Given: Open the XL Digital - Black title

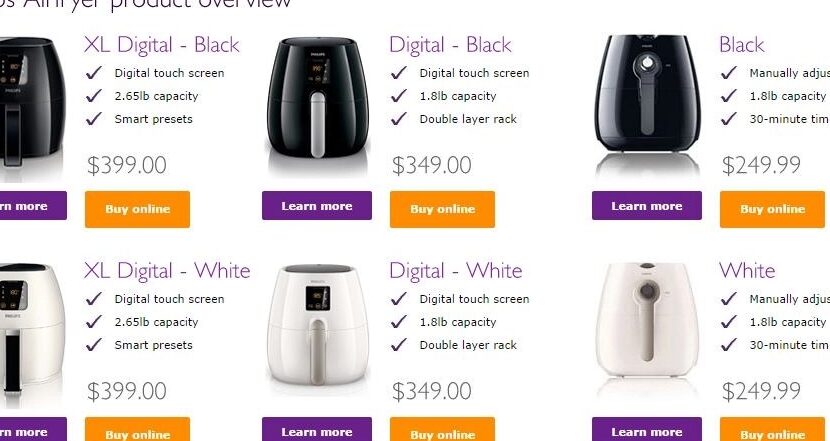Looking at the screenshot, I should (x=161, y=44).
